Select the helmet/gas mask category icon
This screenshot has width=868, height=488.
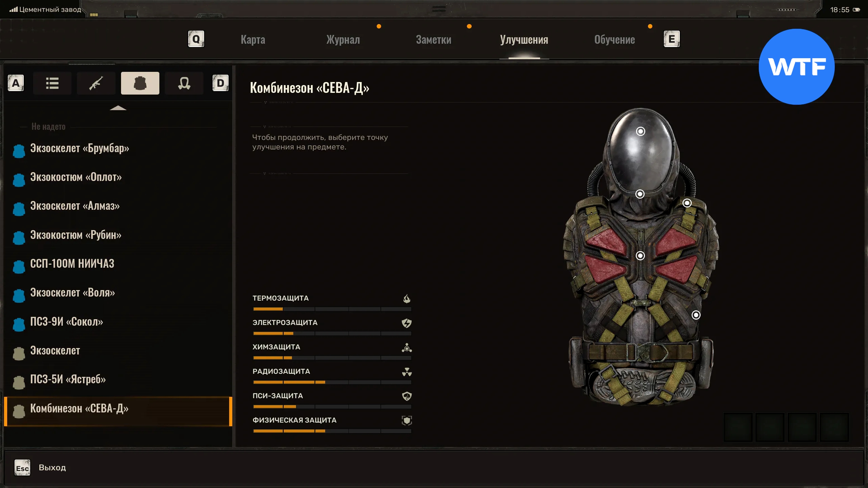click(x=184, y=83)
